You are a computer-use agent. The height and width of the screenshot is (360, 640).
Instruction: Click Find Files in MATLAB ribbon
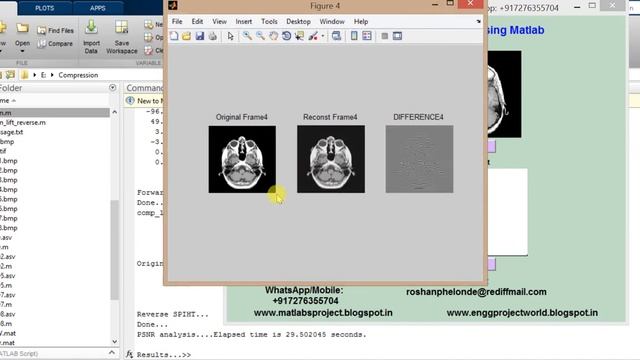point(55,31)
